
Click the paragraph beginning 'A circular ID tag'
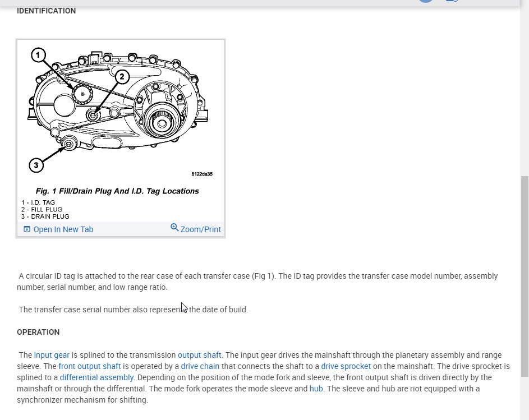click(257, 281)
